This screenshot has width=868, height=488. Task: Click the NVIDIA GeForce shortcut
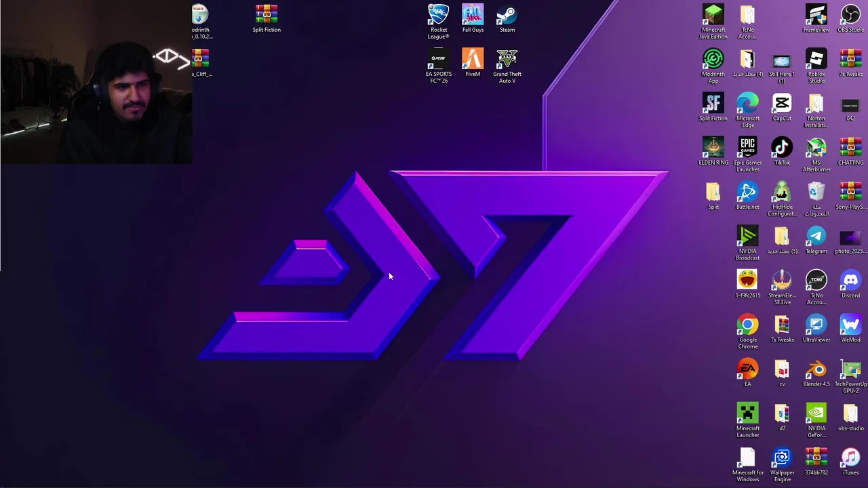pos(816,420)
